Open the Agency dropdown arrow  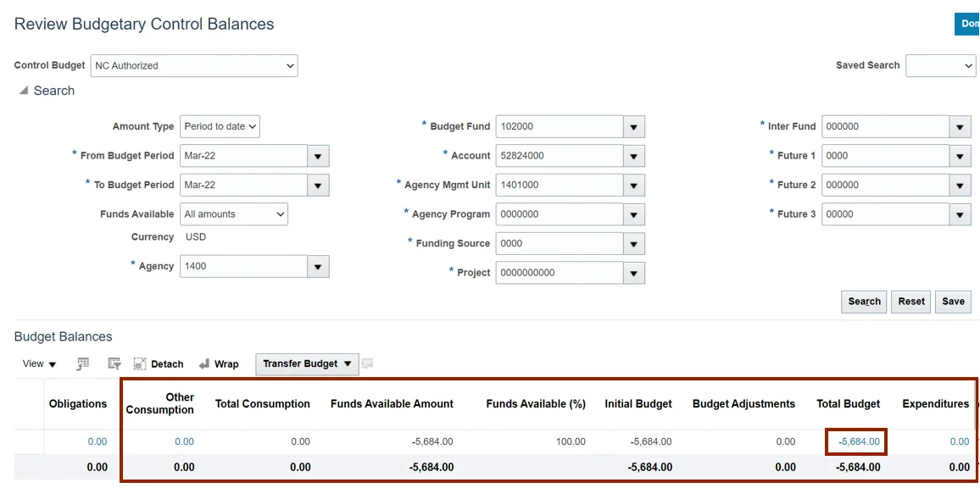(x=318, y=267)
